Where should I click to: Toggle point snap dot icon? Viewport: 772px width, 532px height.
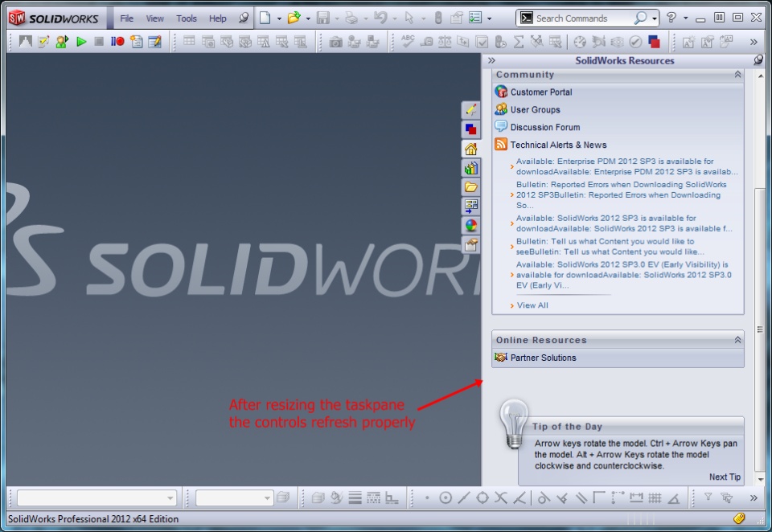click(427, 498)
